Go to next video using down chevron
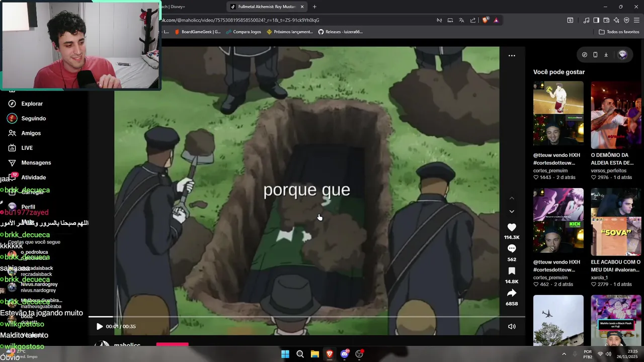The image size is (644, 362). 512,212
